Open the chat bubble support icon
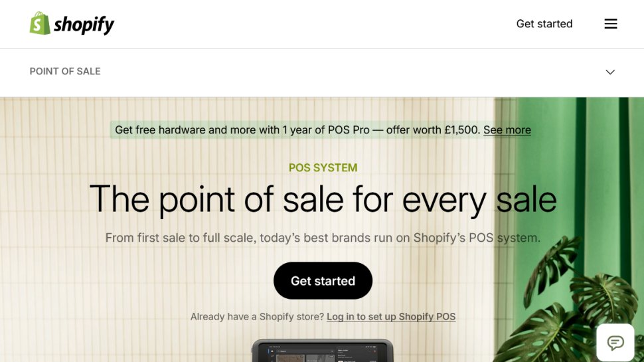The height and width of the screenshot is (362, 644). coord(615,342)
